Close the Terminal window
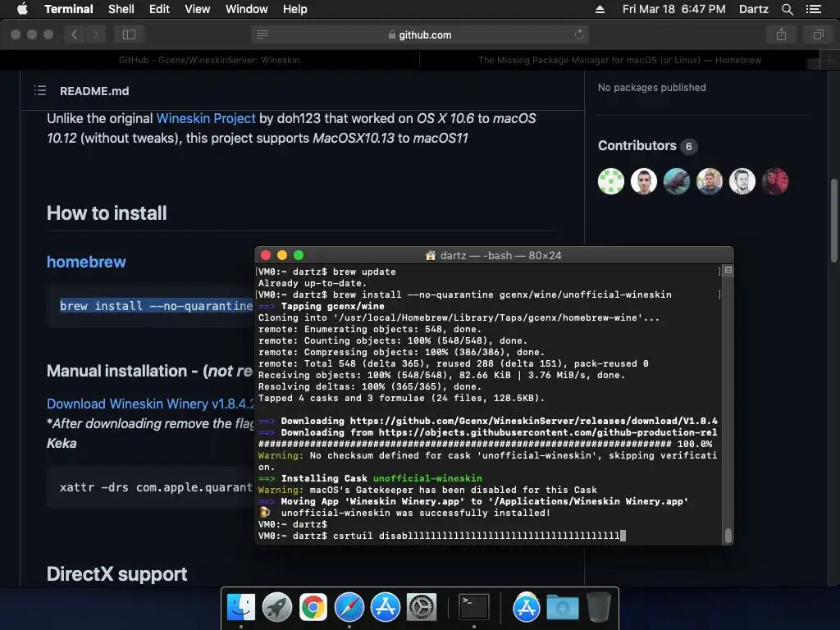840x630 pixels. (266, 255)
